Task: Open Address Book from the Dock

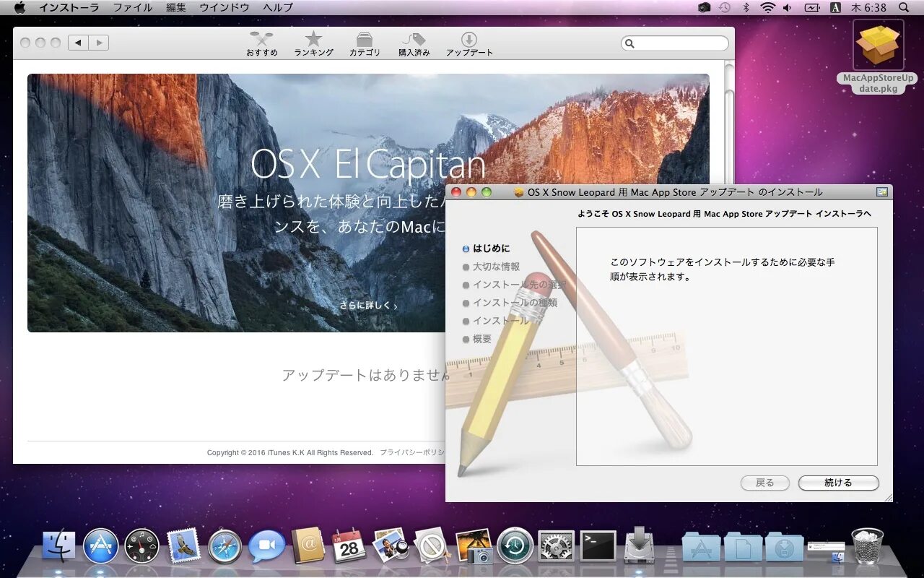Action: tap(308, 546)
